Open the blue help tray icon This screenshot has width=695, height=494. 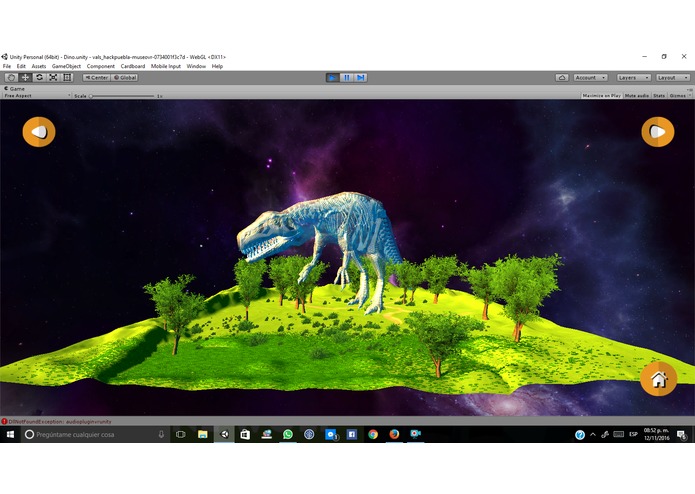[x=580, y=435]
